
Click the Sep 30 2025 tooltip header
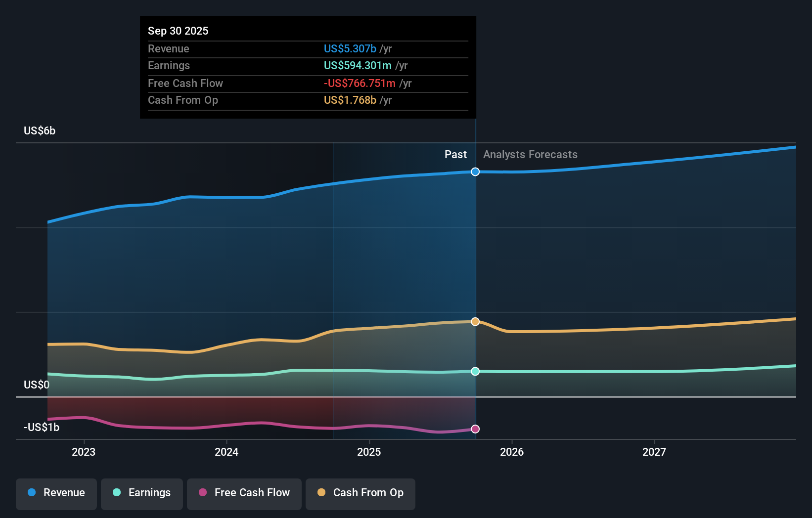[178, 31]
